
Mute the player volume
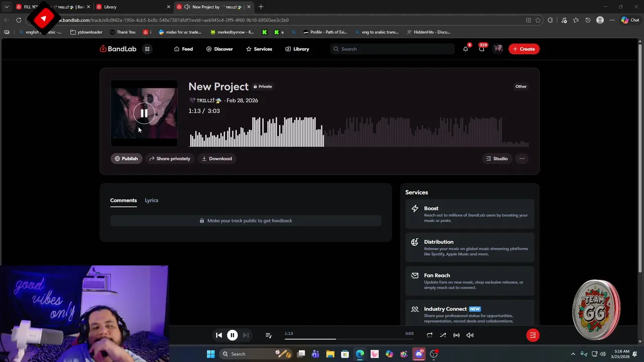pos(470,335)
